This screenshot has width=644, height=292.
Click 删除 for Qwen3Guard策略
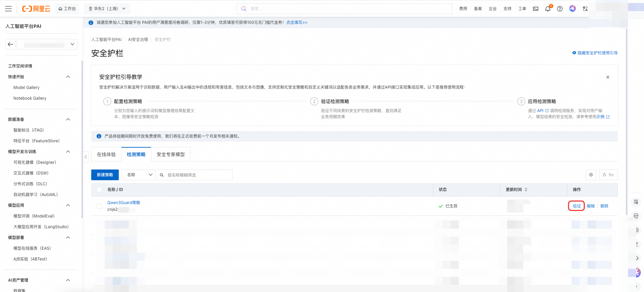coord(604,206)
